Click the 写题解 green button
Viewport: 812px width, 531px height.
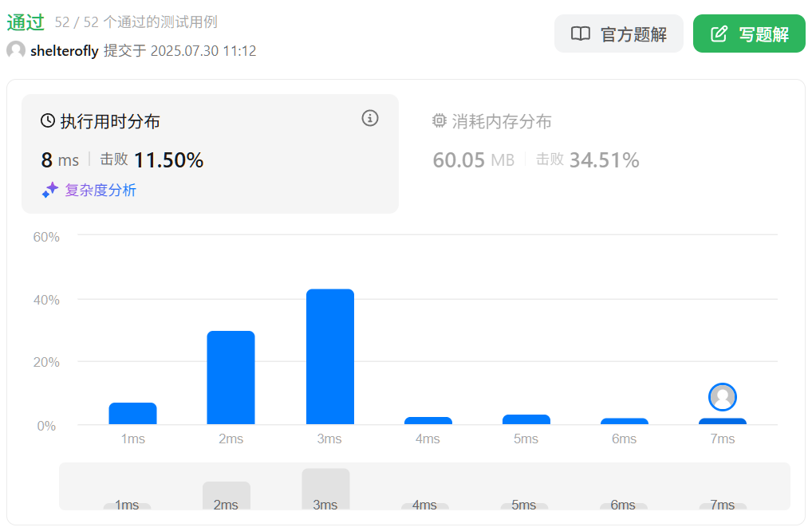(x=749, y=33)
